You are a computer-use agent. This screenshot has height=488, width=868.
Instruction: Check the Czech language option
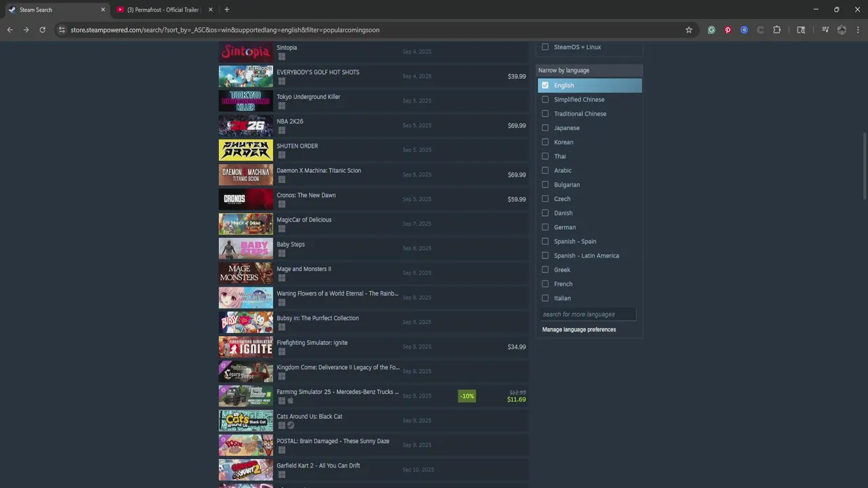[545, 199]
